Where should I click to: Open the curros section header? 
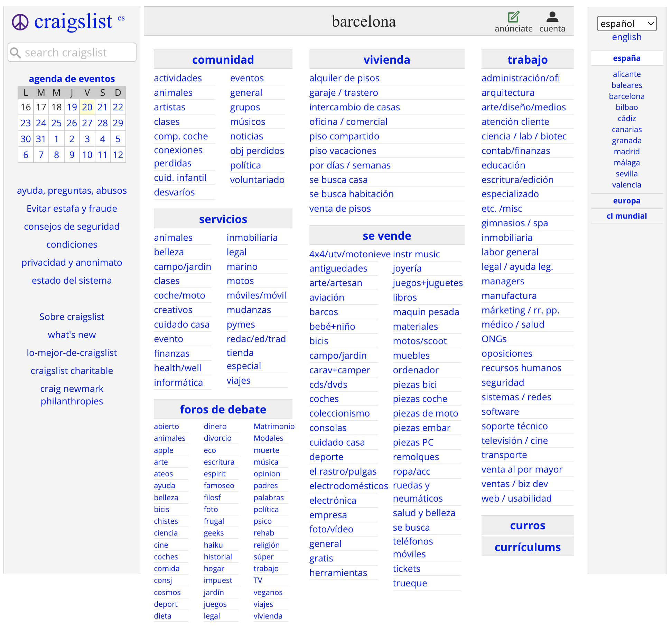pos(528,525)
